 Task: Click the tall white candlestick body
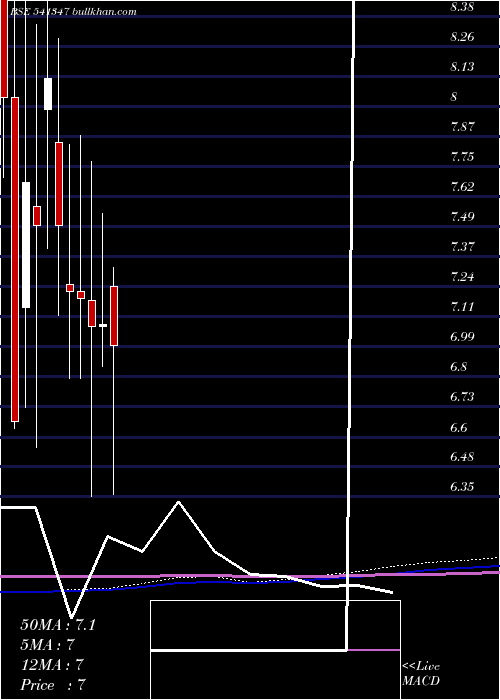26,245
